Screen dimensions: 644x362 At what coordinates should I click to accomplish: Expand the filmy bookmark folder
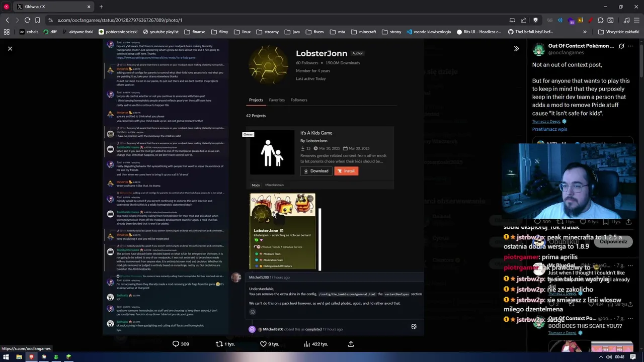tap(219, 32)
